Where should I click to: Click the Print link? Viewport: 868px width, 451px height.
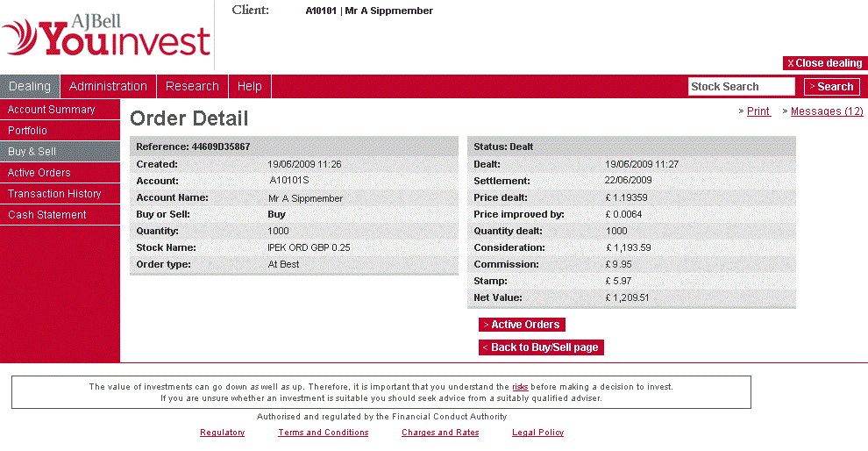[758, 111]
